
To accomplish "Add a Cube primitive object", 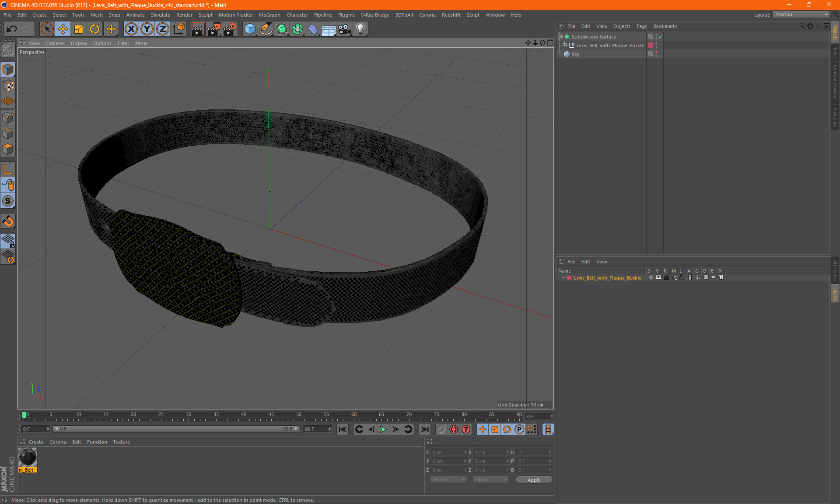I will click(x=250, y=29).
